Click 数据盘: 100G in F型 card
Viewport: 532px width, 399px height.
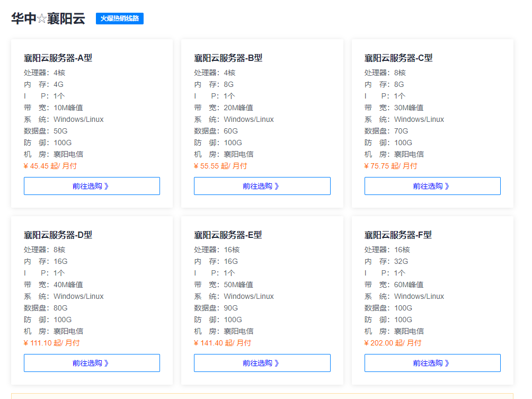coord(388,308)
